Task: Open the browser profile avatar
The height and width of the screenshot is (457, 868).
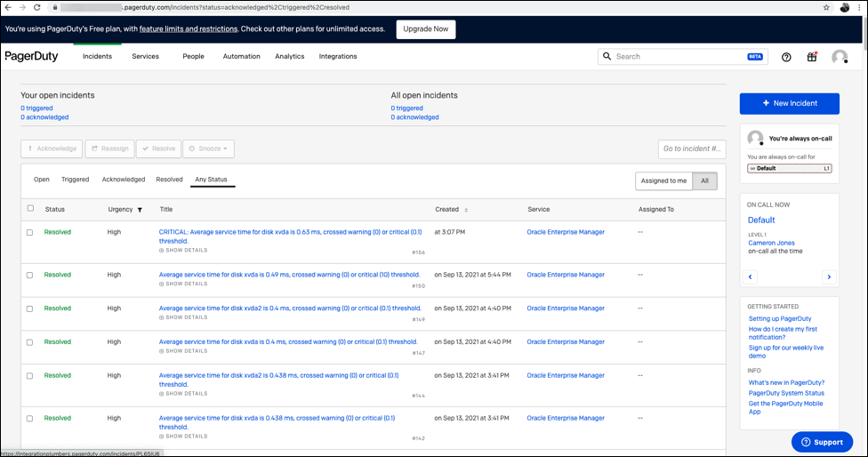Action: (x=845, y=7)
